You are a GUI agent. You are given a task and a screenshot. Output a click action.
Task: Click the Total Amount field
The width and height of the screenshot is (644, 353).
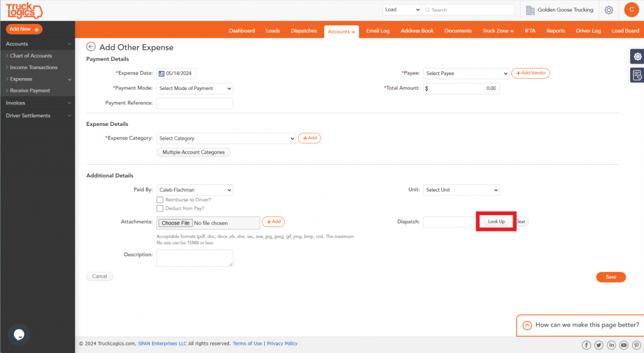coord(462,88)
